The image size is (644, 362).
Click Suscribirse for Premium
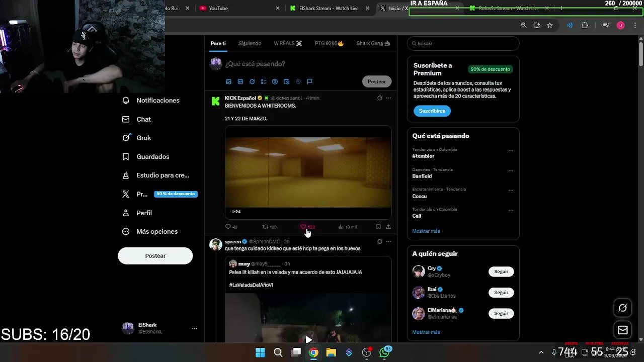[432, 111]
